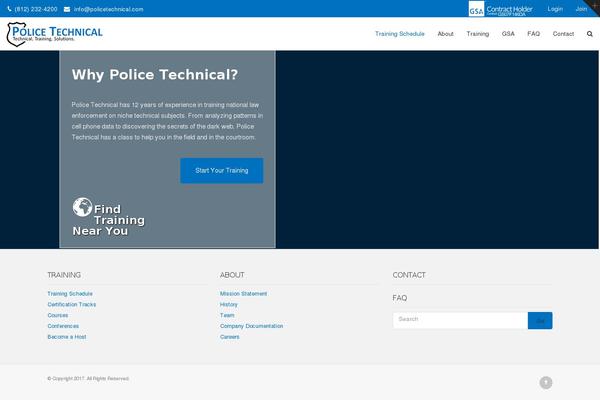Screen dimensions: 600x400
Task: Call the (812) 232-4200 phone number
Action: 36,9
